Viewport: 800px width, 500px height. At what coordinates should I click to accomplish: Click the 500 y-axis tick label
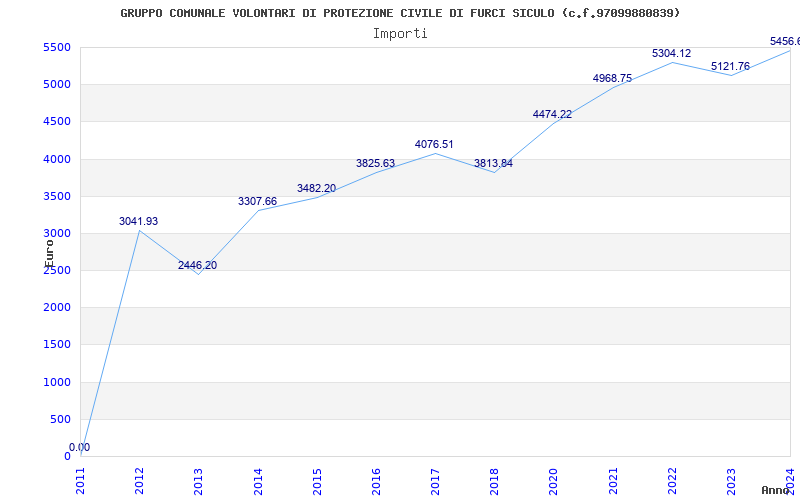coord(60,419)
